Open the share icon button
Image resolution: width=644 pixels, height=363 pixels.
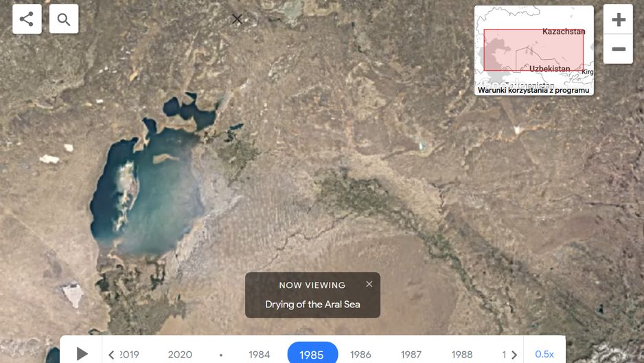click(x=27, y=19)
